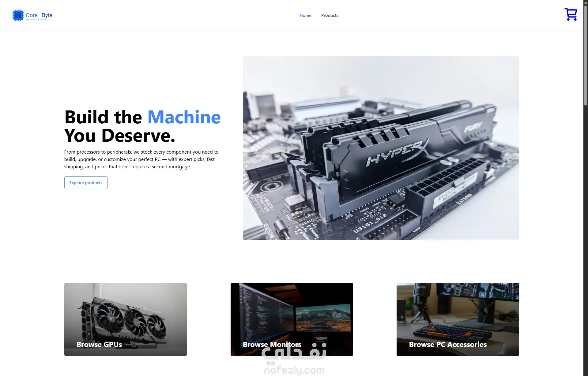Click the Explore products button
The image size is (588, 376).
pyautogui.click(x=86, y=183)
